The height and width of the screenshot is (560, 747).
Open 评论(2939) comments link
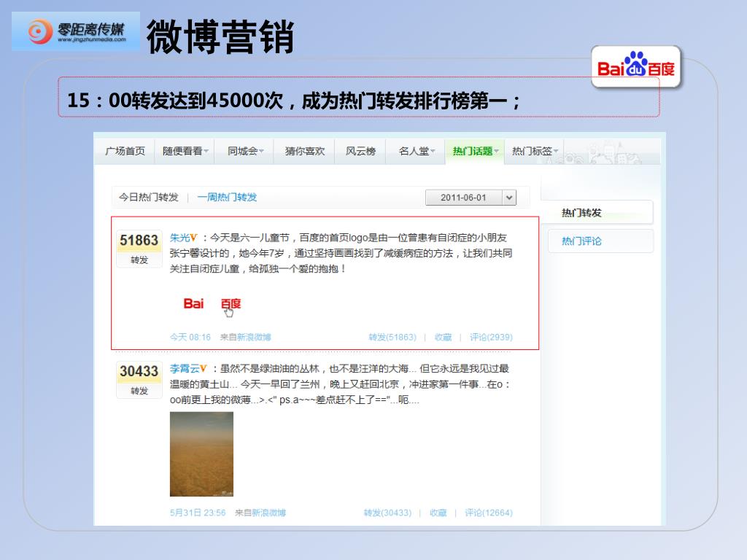tap(491, 337)
